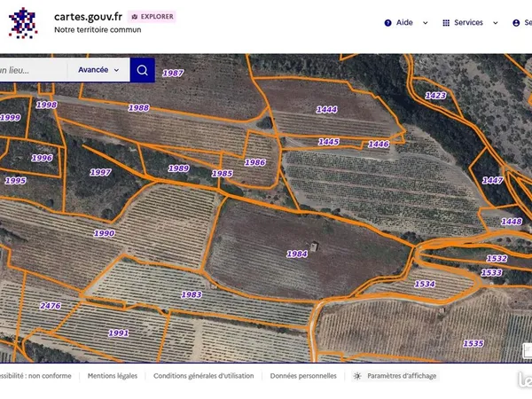Open Mentions légales link
The image size is (532, 399).
(x=113, y=376)
